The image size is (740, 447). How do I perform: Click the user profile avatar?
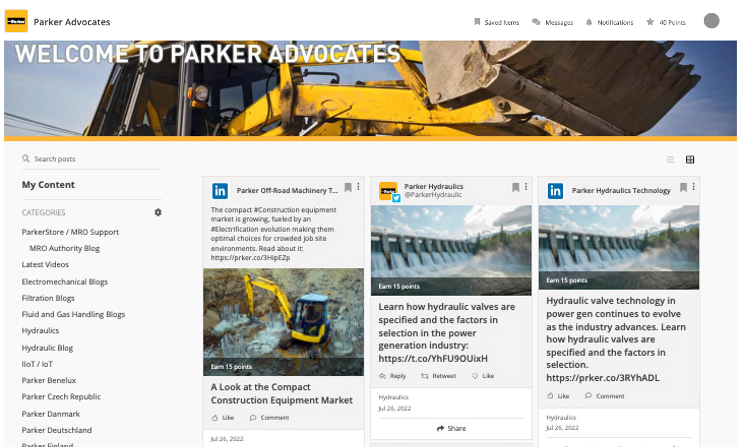(711, 21)
